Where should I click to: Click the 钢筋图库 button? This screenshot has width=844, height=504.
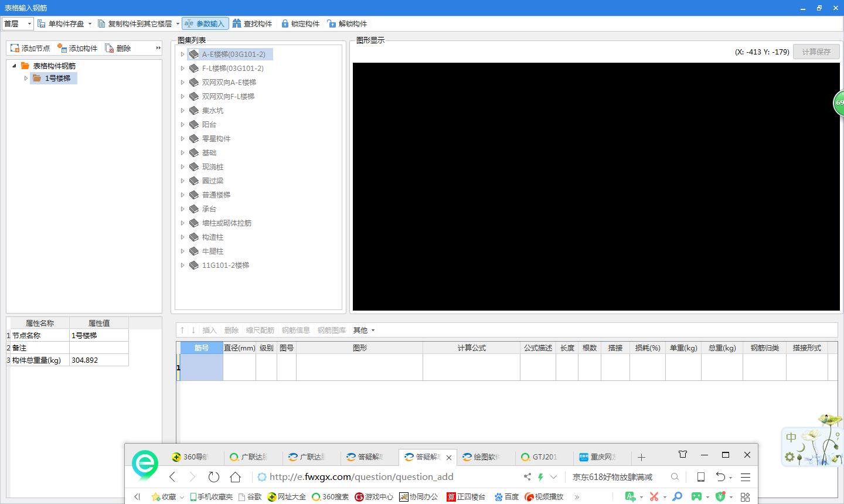pos(332,330)
